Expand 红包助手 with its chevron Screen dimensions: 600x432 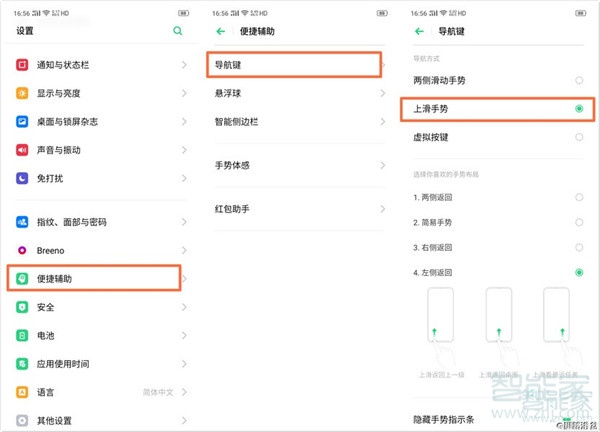coord(383,208)
